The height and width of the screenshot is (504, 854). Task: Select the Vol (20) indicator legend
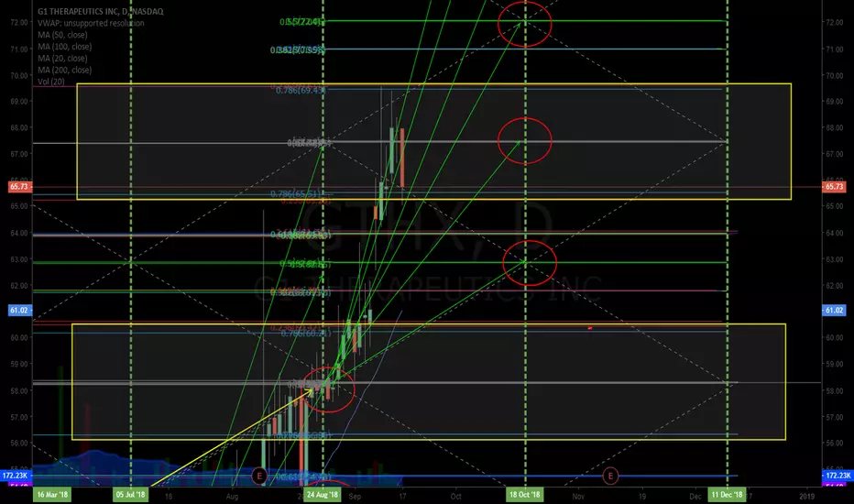(50, 82)
